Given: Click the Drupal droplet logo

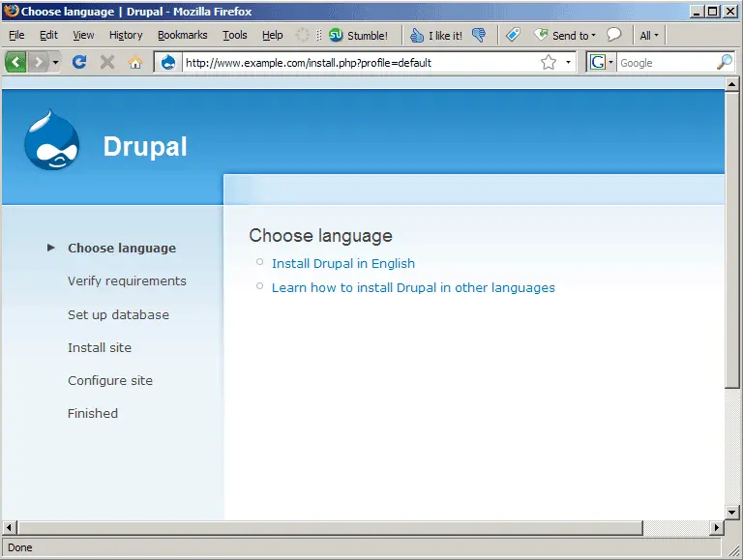Looking at the screenshot, I should click(x=51, y=140).
